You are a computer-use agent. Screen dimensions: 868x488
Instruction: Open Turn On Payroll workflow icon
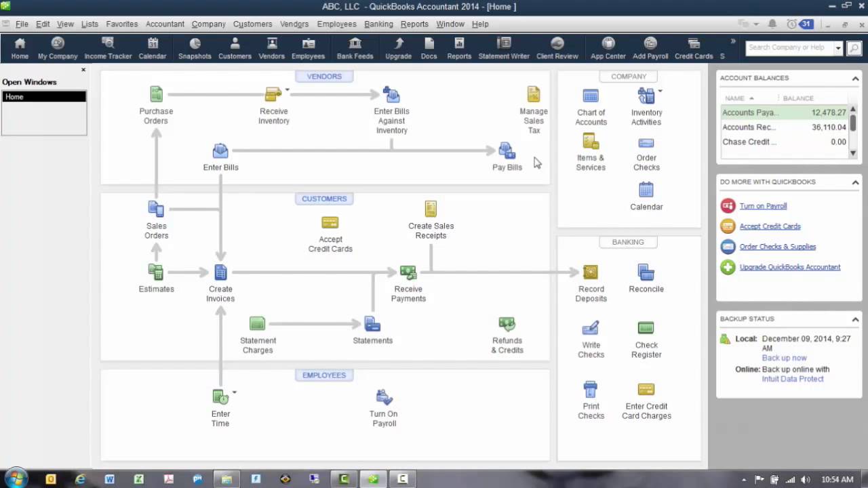tap(384, 396)
